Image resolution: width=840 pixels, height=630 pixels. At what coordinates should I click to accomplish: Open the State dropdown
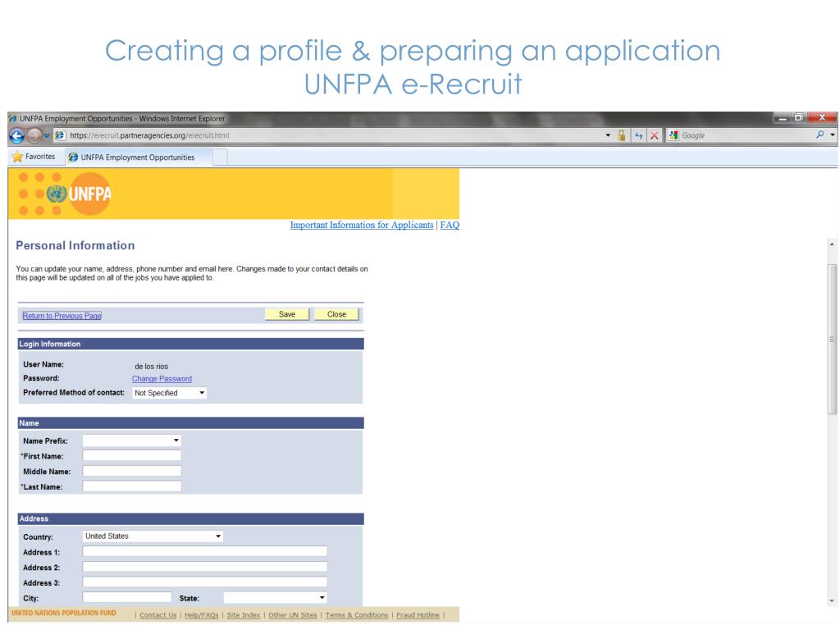(x=276, y=597)
